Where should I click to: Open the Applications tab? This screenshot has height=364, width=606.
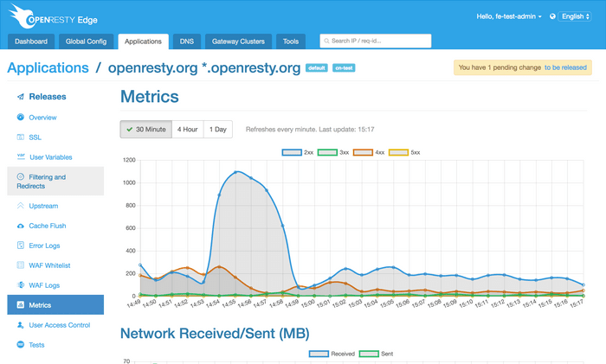(143, 42)
